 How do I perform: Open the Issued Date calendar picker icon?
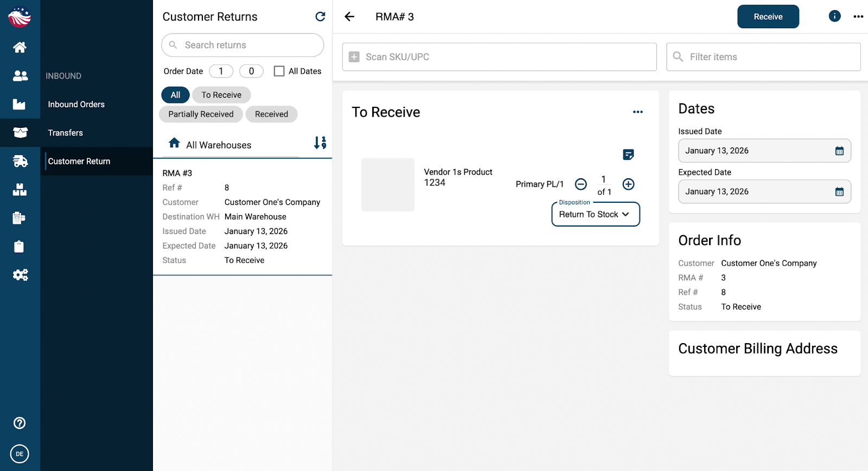pos(839,151)
